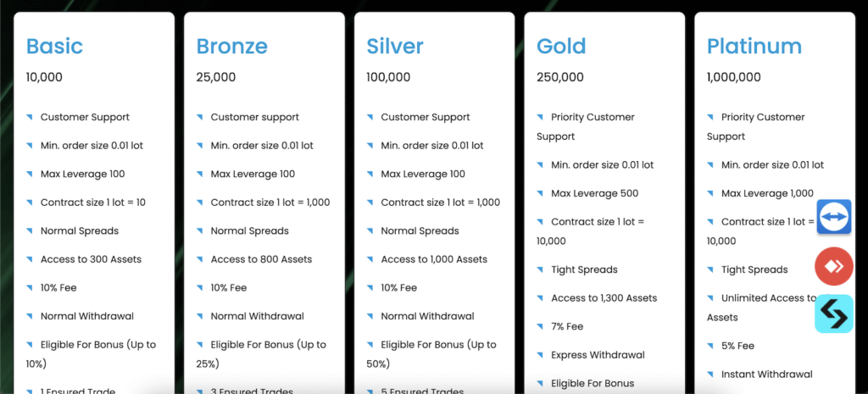
Task: Click Silver's Access to 1,000 Assets text
Action: tap(434, 259)
